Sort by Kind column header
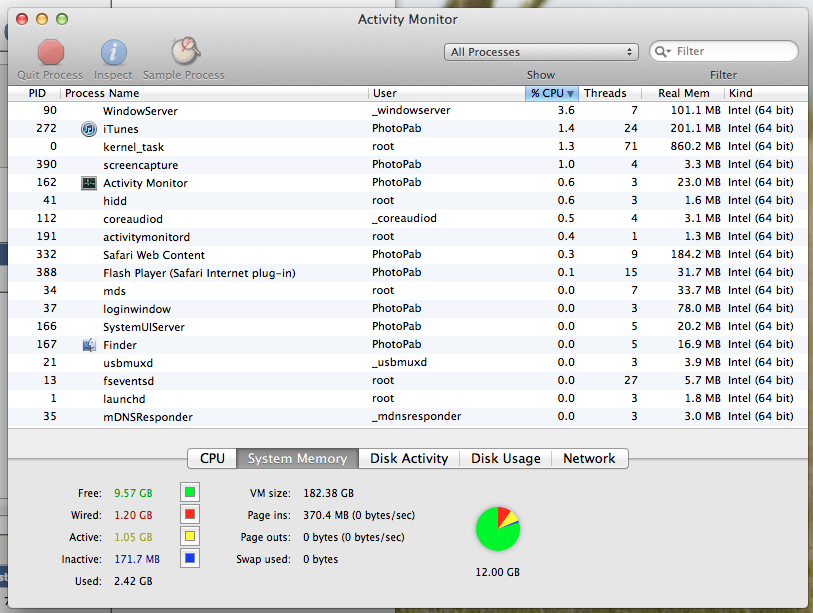This screenshot has width=813, height=613. click(x=765, y=93)
